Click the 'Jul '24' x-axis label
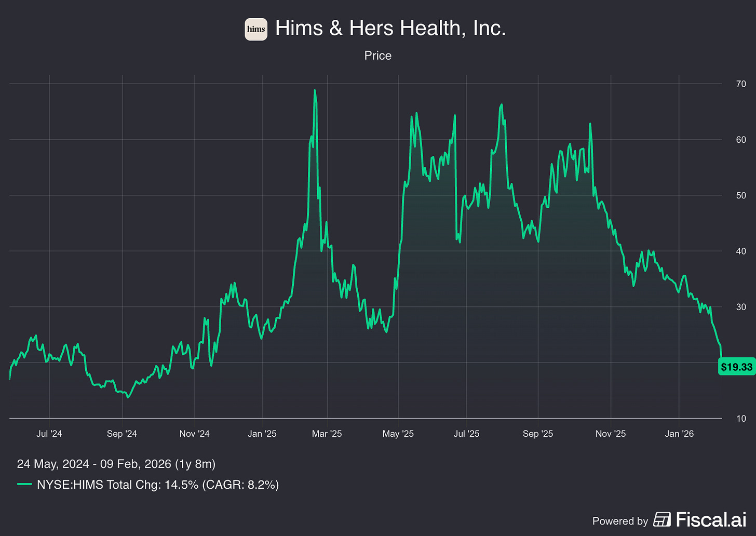The width and height of the screenshot is (756, 536). [x=49, y=434]
